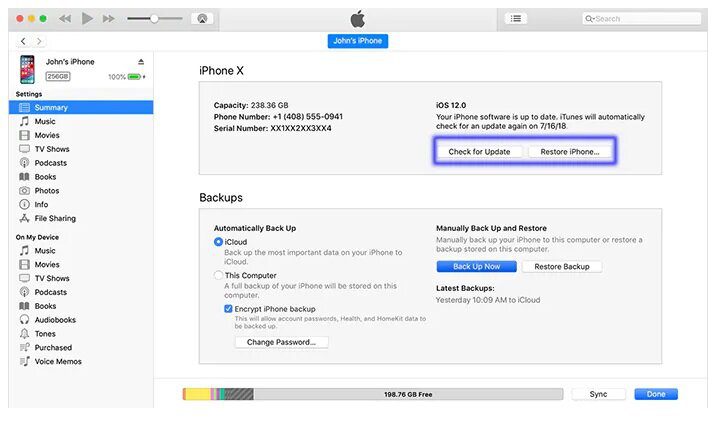Screen dimensions: 717x427
Task: Click the Music note icon under On My Device
Action: coord(24,251)
